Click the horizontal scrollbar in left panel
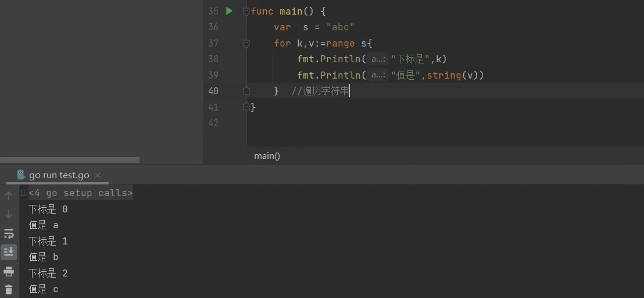 [x=69, y=160]
